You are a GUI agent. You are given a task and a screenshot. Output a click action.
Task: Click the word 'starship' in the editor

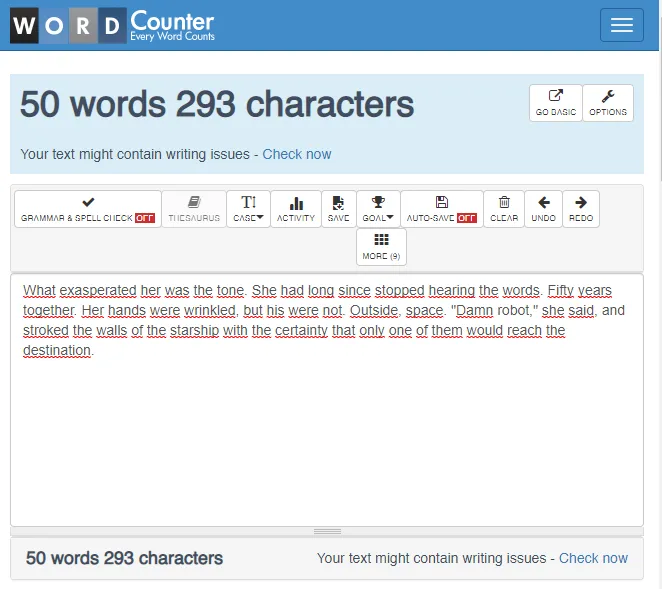(x=194, y=330)
